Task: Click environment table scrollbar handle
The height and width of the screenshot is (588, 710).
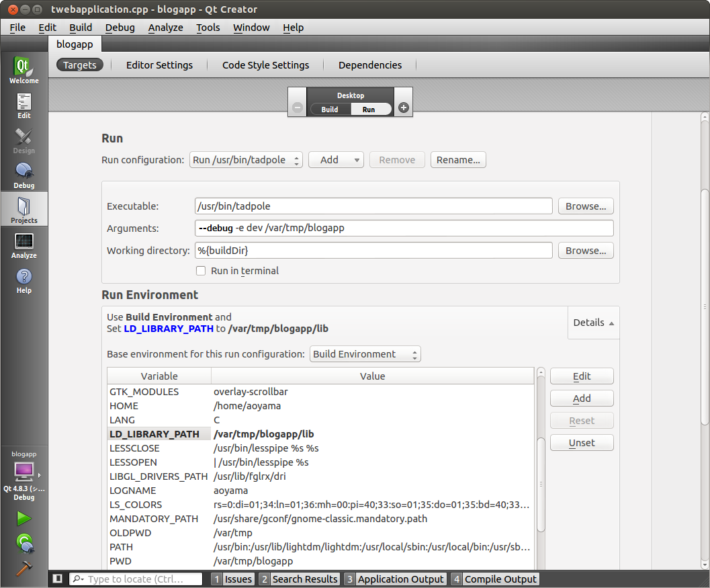Action: click(x=541, y=485)
